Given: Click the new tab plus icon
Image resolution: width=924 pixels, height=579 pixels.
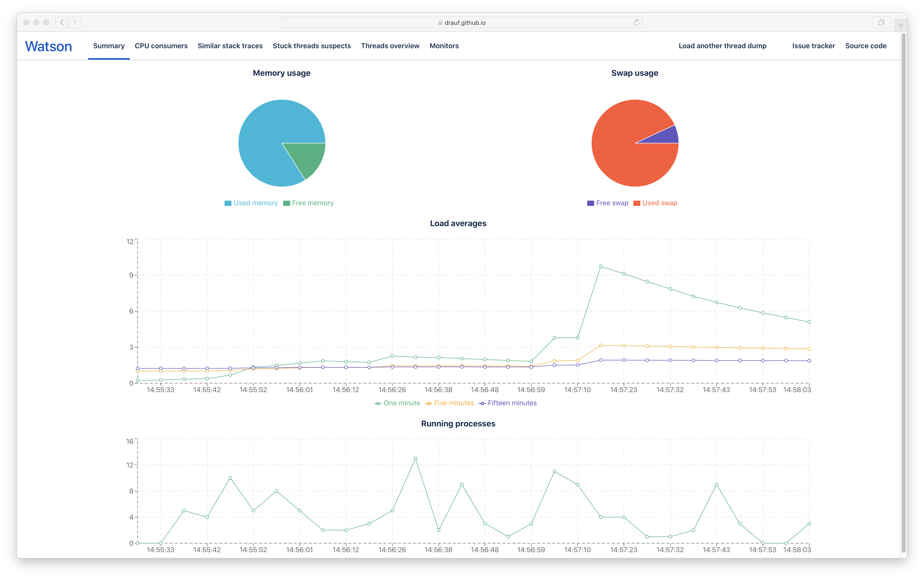Looking at the screenshot, I should pos(901,25).
